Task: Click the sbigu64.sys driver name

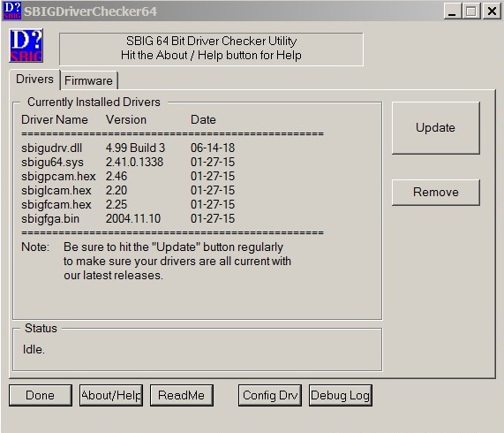Action: coord(52,162)
